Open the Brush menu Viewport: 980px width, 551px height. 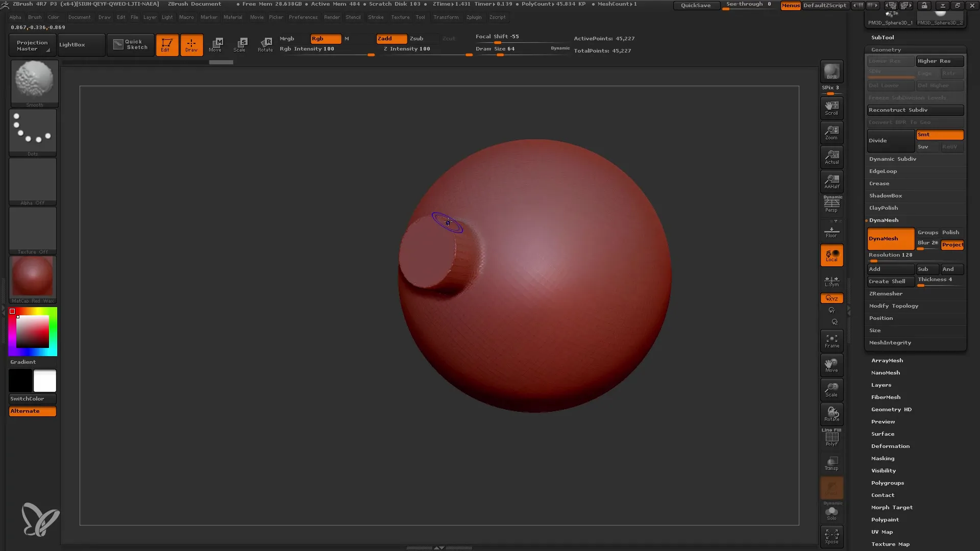[35, 17]
